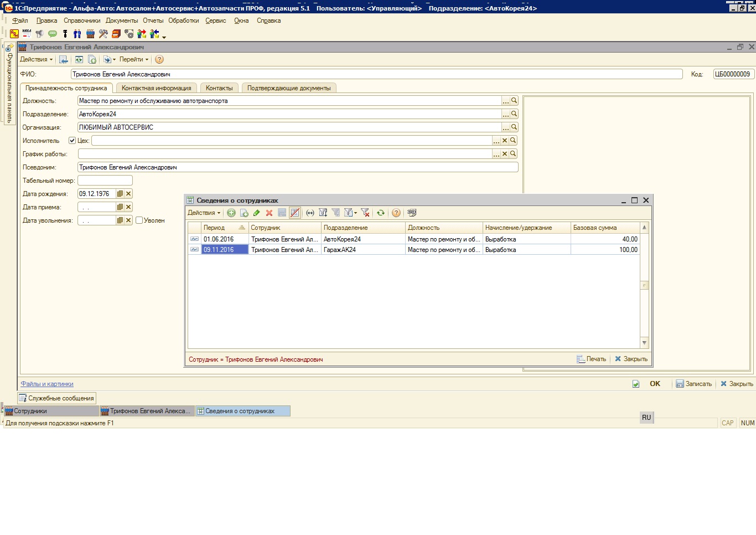Click the RU language indicator

646,418
